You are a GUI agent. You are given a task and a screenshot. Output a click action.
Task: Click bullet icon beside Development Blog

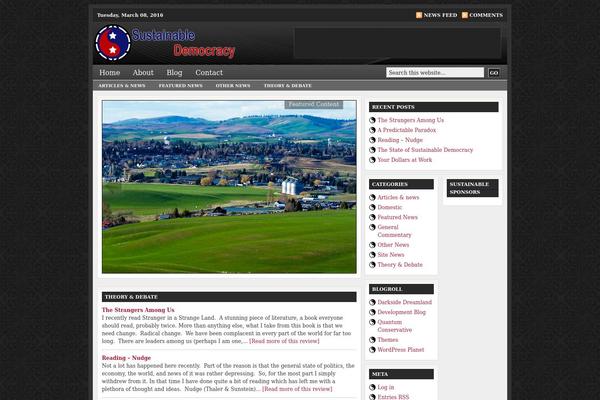[372, 312]
